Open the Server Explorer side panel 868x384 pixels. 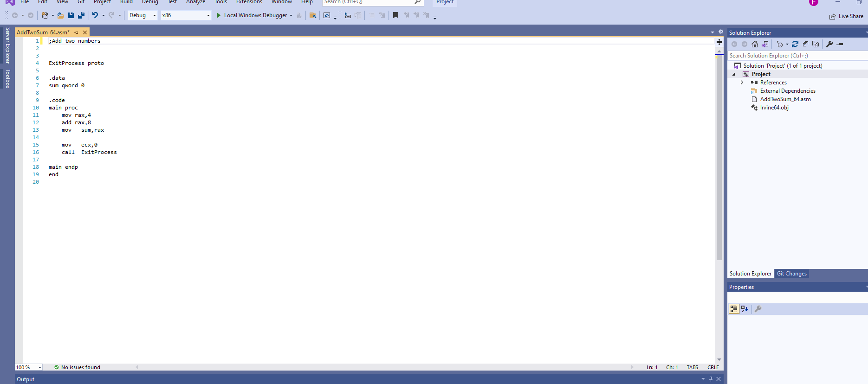(x=7, y=45)
